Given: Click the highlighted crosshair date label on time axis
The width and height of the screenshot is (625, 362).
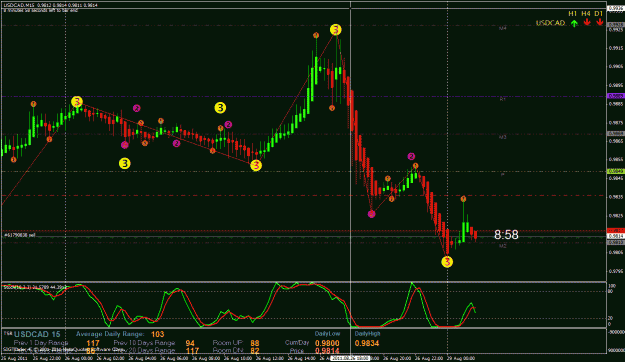Looking at the screenshot, I should pos(350,358).
